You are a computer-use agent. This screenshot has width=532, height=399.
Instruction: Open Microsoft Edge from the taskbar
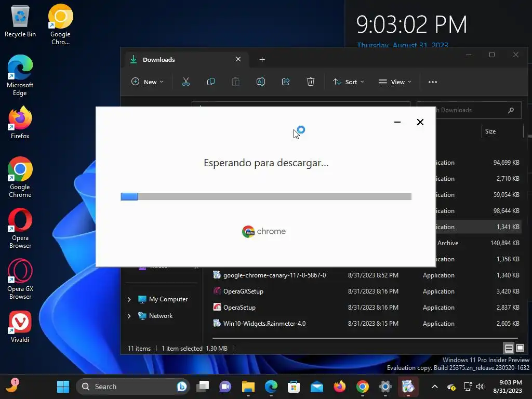(271, 387)
